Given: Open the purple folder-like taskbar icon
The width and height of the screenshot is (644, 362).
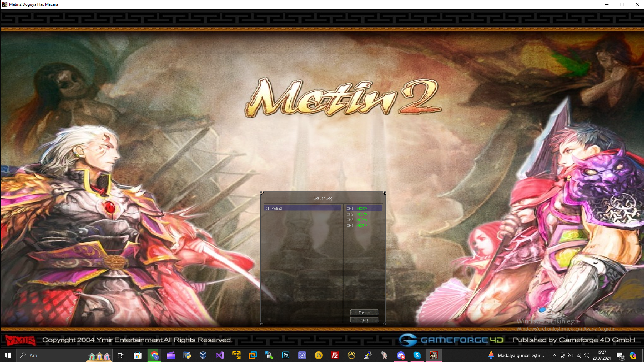Looking at the screenshot, I should point(171,355).
